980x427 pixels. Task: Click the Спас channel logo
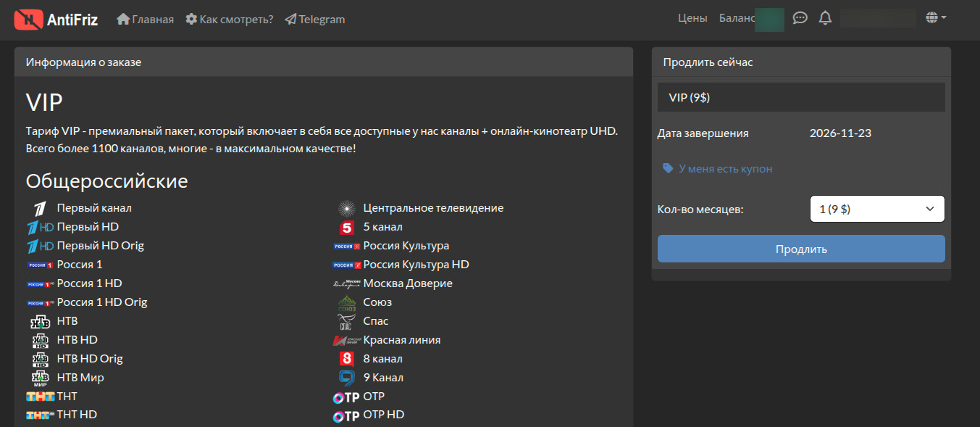[x=347, y=321]
